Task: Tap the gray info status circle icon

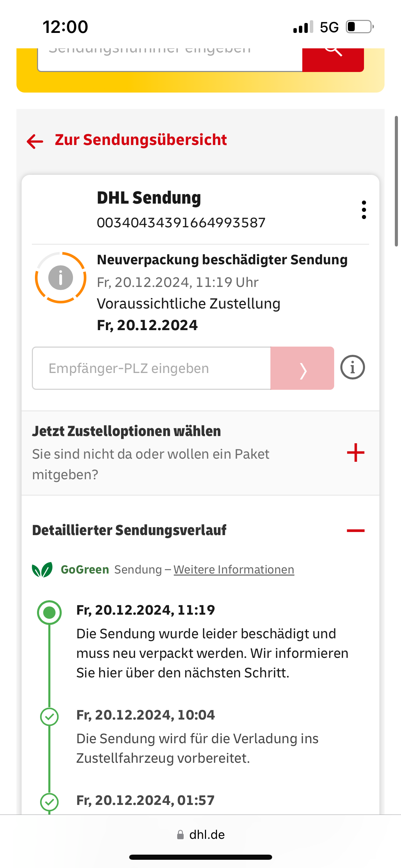Action: point(61,278)
